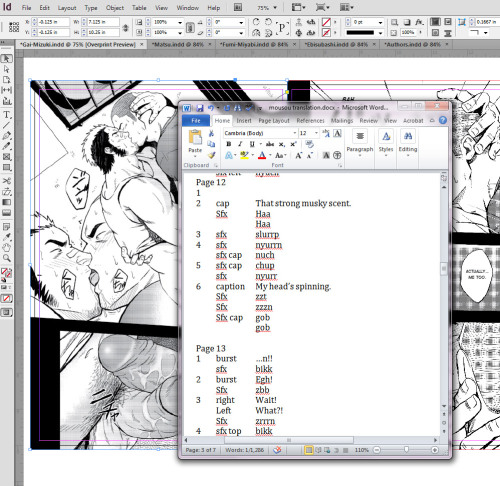
Task: Click the Format Painter icon
Action: (211, 155)
